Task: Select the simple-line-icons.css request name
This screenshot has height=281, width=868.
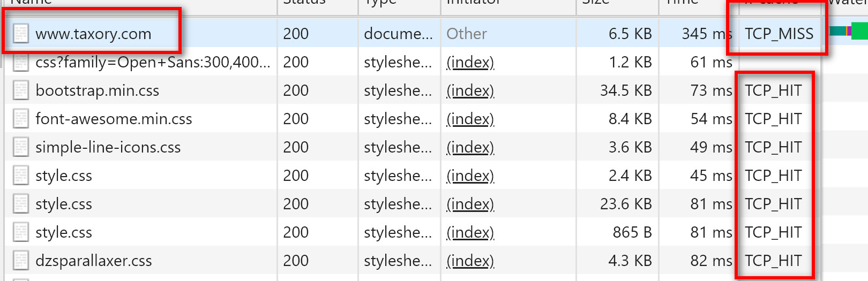Action: (x=108, y=147)
